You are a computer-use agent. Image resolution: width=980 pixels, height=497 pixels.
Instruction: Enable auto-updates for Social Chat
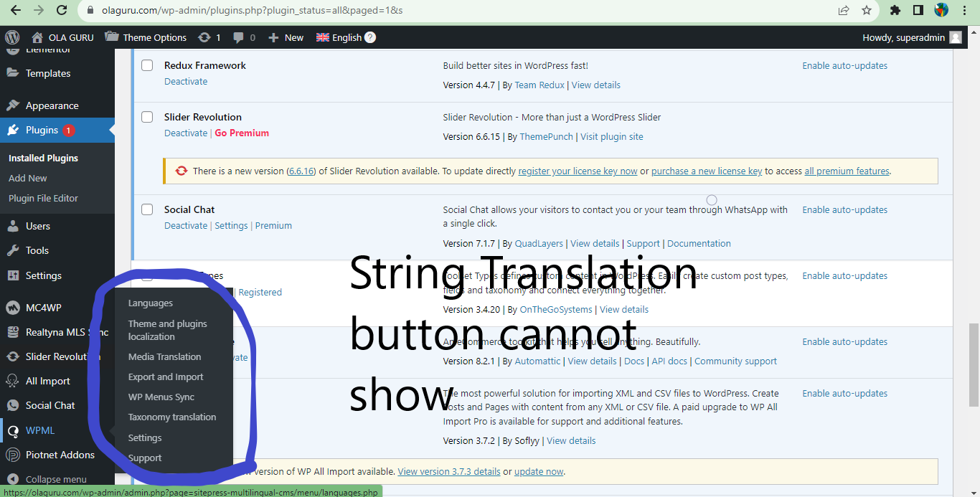844,209
